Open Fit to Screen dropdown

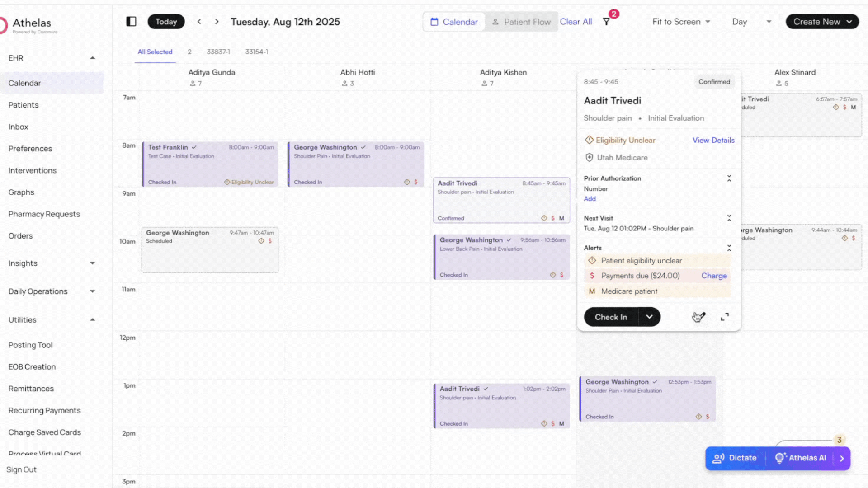(x=681, y=22)
